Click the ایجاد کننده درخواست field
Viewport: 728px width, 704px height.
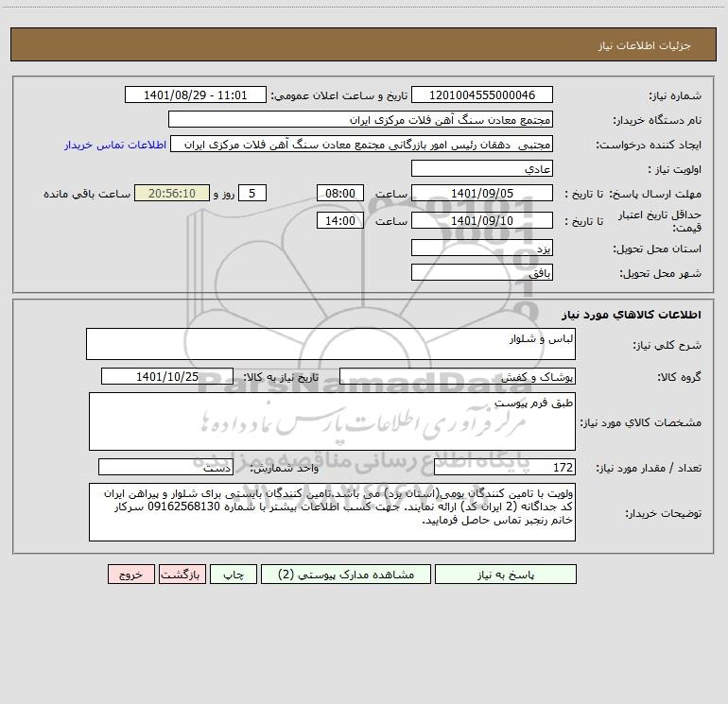click(x=362, y=144)
